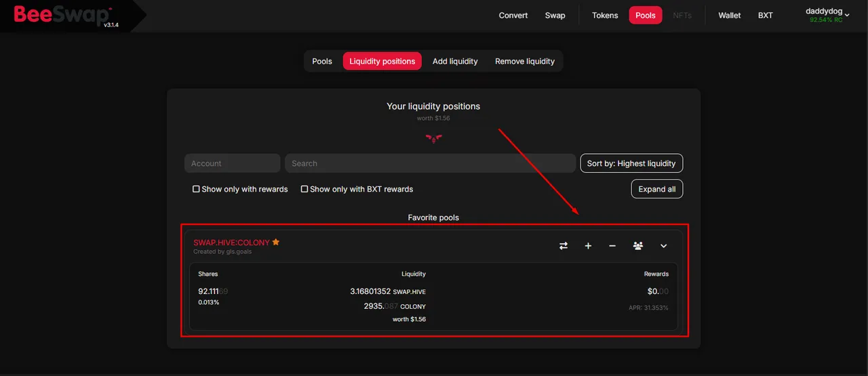The width and height of the screenshot is (868, 376).
Task: Select Pools in top navigation
Action: [646, 15]
